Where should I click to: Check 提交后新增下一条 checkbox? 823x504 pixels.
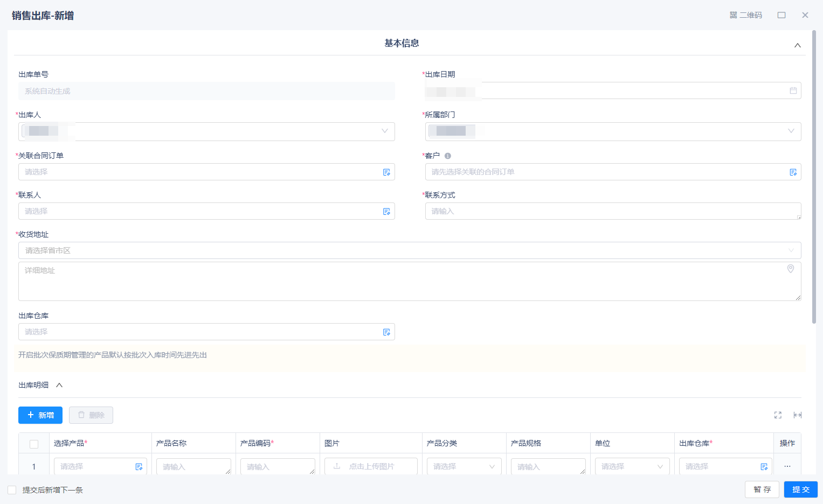pos(12,490)
